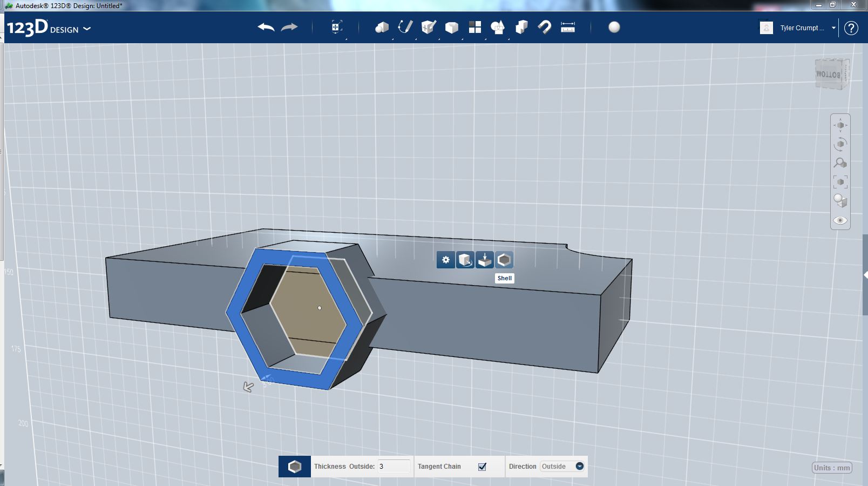Image resolution: width=868 pixels, height=486 pixels.
Task: Open the Construct tools menu
Action: [x=429, y=27]
